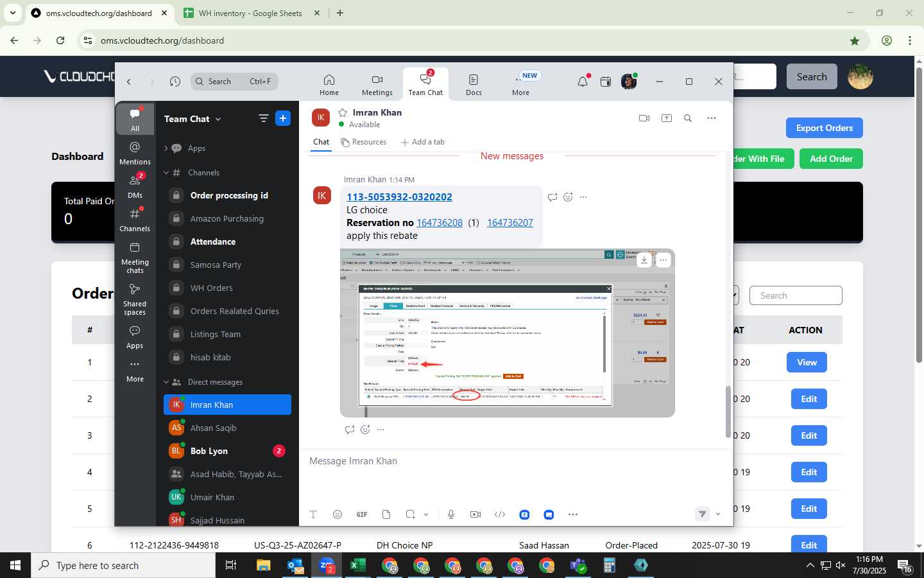Open Amazon Purchasing channel
This screenshot has width=924, height=578.
[227, 218]
